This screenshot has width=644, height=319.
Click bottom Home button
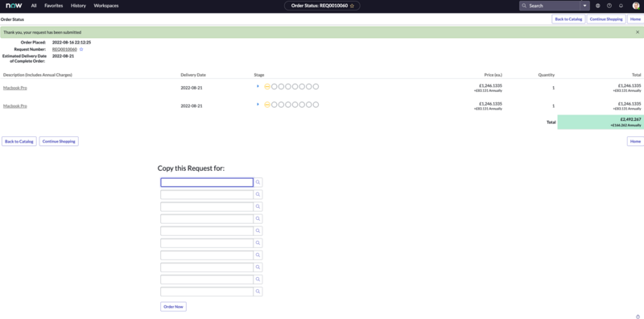pyautogui.click(x=635, y=142)
